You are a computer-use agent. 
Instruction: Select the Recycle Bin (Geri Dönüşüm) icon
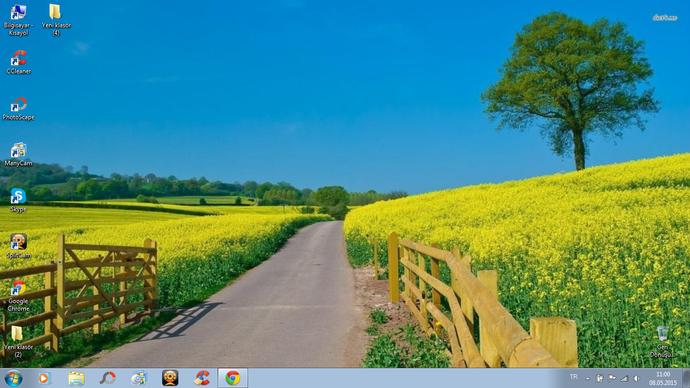[x=662, y=342]
